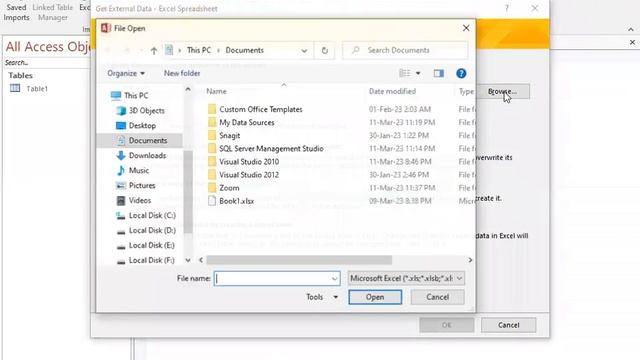Image resolution: width=640 pixels, height=360 pixels.
Task: Click Zoom folder icon
Action: pos(212,188)
